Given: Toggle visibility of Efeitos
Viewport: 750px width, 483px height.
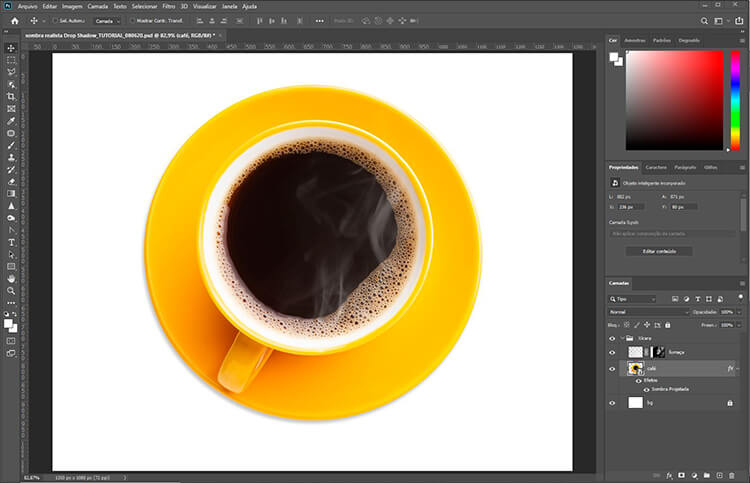Looking at the screenshot, I should point(639,381).
